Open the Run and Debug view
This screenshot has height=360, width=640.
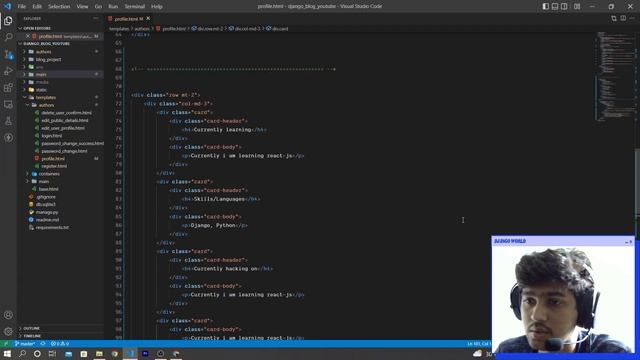8,71
